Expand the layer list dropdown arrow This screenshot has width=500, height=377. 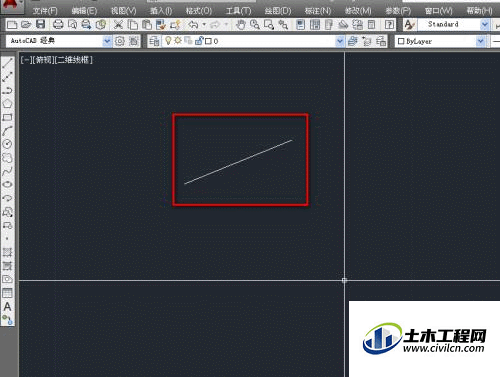click(339, 41)
